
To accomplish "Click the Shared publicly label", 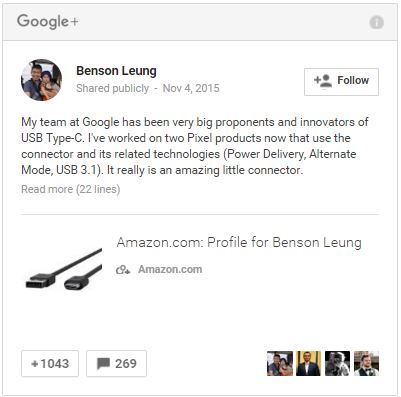I will [112, 88].
